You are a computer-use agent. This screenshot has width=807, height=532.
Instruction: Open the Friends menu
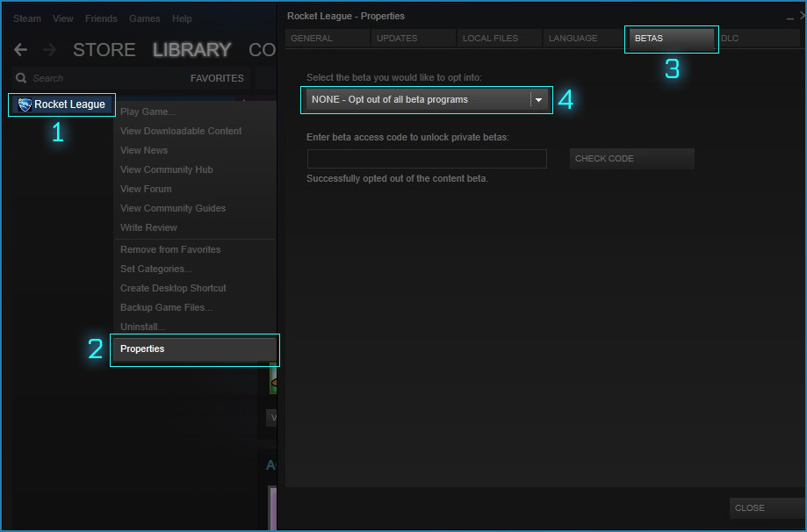[101, 18]
